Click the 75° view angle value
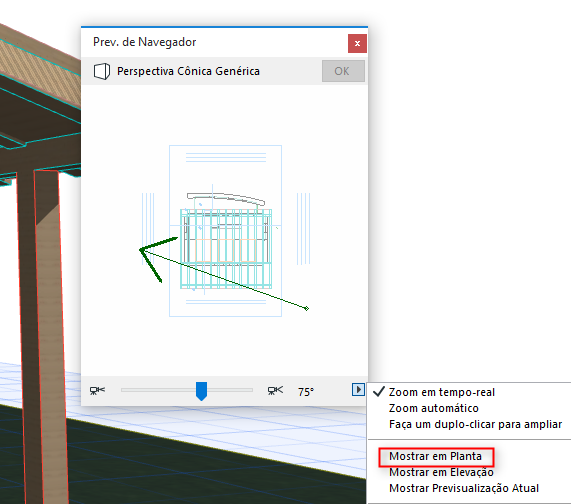This screenshot has height=504, width=571. coord(306,392)
